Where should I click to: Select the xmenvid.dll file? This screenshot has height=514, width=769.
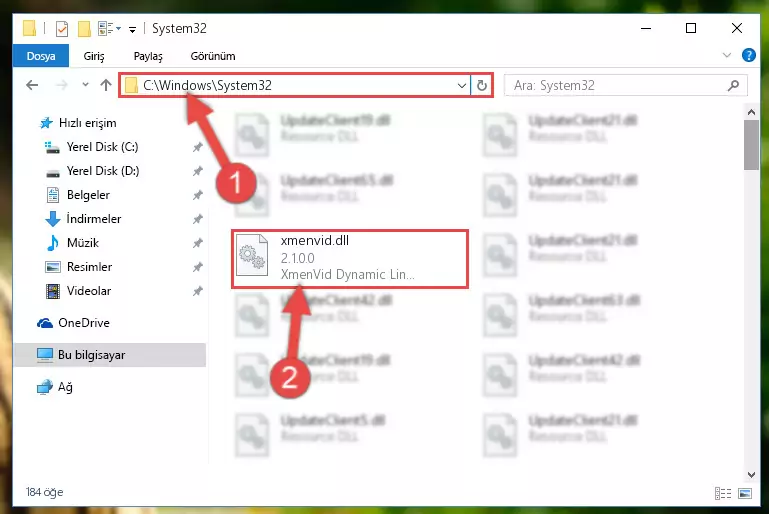[350, 258]
